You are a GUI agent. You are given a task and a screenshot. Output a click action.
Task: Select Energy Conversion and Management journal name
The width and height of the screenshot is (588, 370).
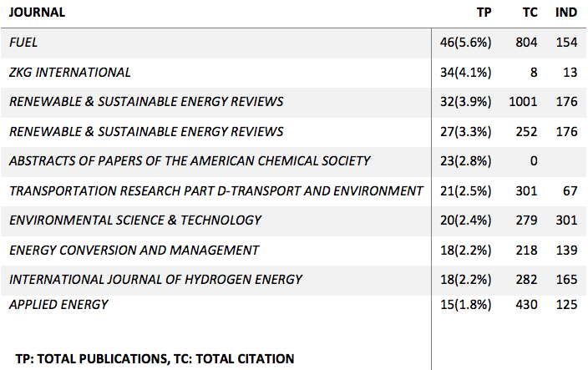[134, 250]
